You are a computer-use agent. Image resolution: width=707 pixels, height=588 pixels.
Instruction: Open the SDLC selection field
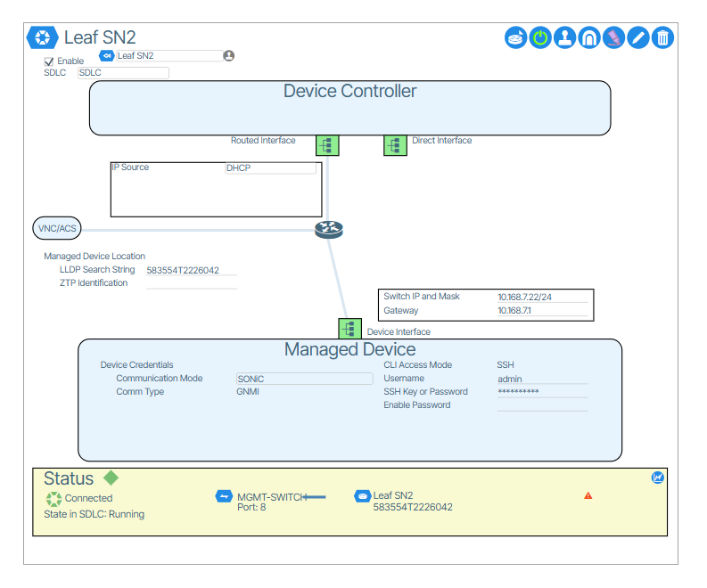point(123,73)
